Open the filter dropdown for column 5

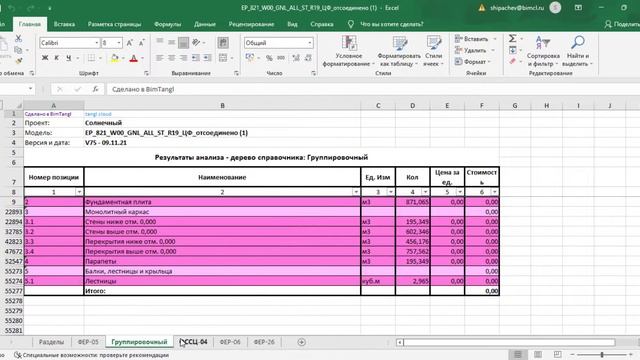pos(460,192)
